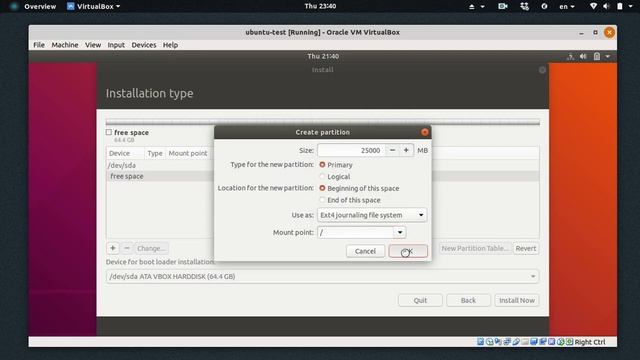This screenshot has height=360, width=640.
Task: Click the USB devices icon in VirtualBox status bar
Action: click(516, 342)
